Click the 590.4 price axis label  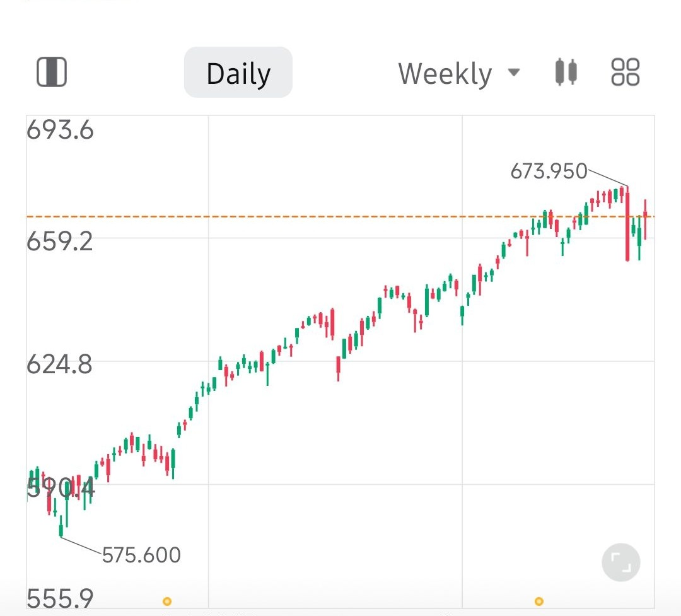tap(60, 487)
